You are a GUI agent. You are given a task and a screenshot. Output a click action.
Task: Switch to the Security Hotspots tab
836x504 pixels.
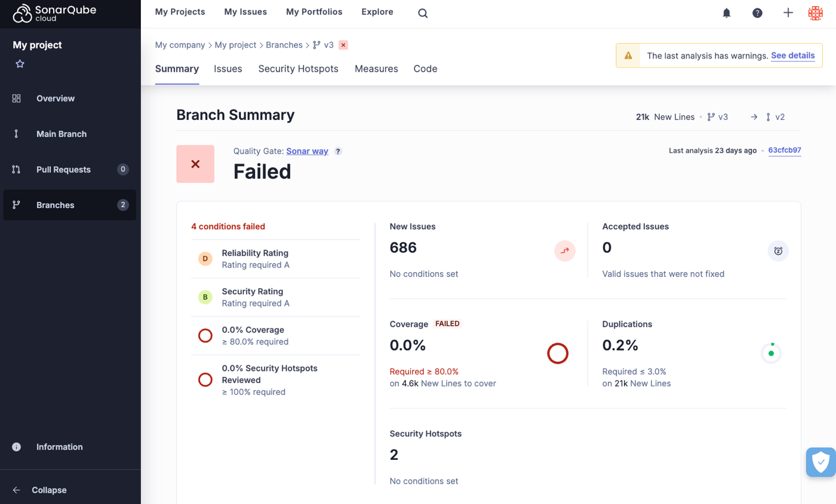pyautogui.click(x=298, y=69)
